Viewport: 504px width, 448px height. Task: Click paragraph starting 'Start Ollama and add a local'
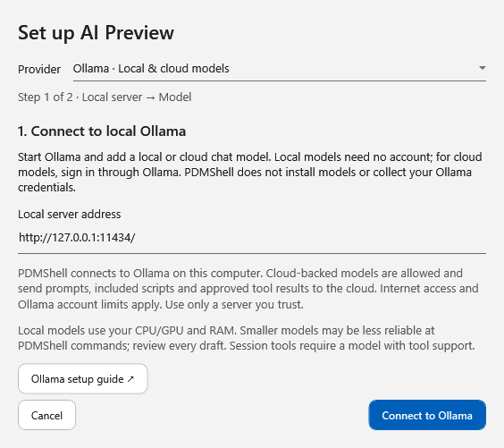coord(249,172)
